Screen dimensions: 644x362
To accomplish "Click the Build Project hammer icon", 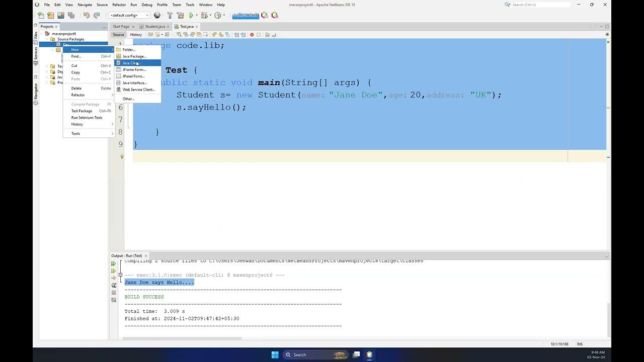I will pos(170,15).
